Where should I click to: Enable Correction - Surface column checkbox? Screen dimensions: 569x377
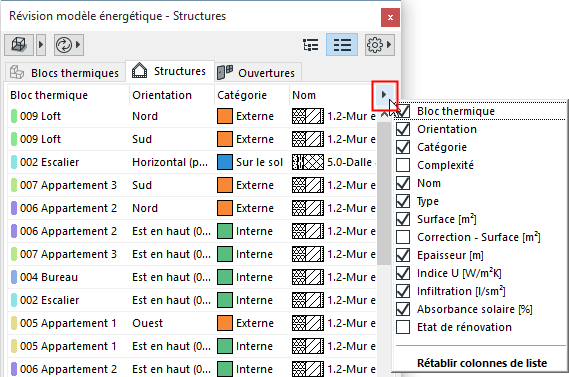(x=403, y=237)
